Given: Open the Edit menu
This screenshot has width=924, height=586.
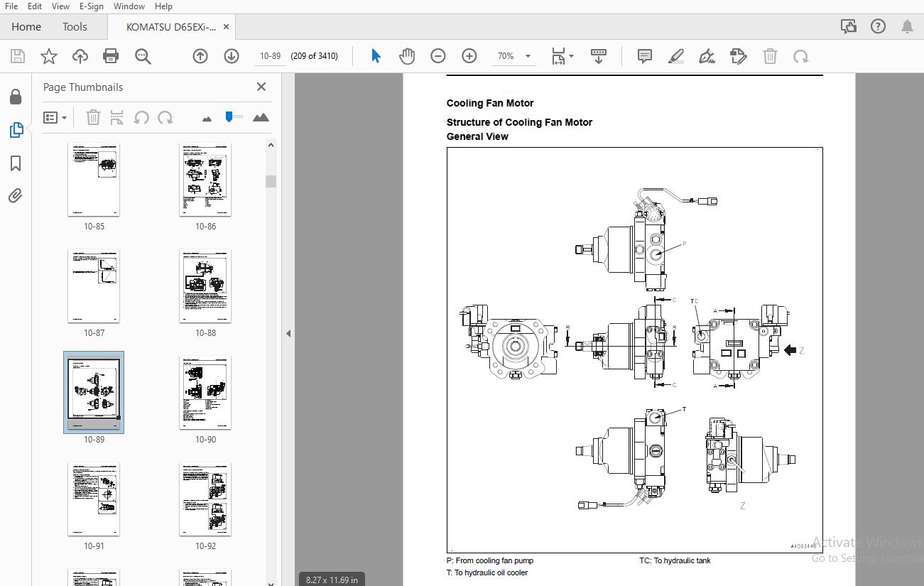Looking at the screenshot, I should pos(35,6).
